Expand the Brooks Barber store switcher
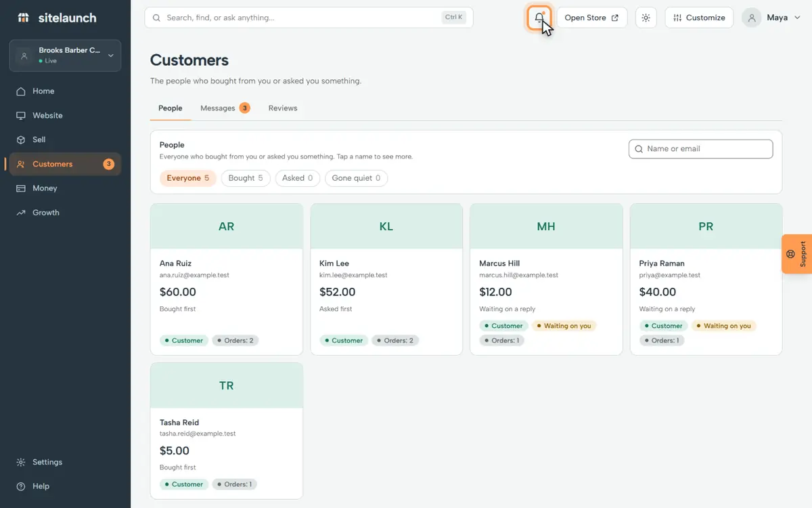 tap(65, 56)
